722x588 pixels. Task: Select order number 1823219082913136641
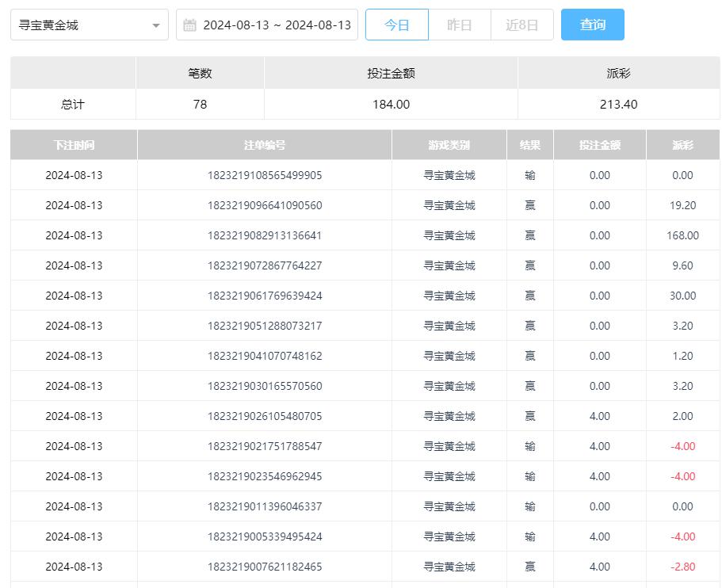tap(264, 235)
